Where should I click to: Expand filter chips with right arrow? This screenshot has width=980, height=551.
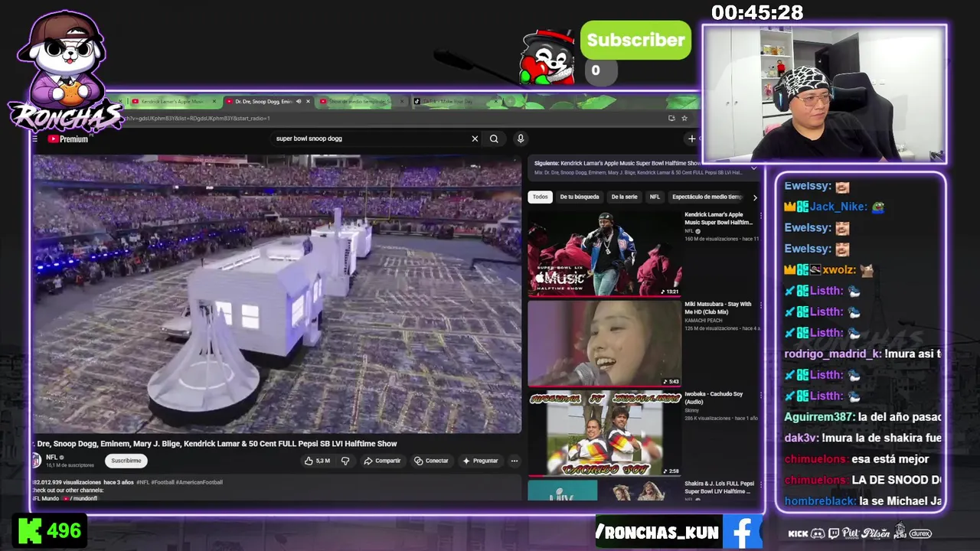(755, 197)
